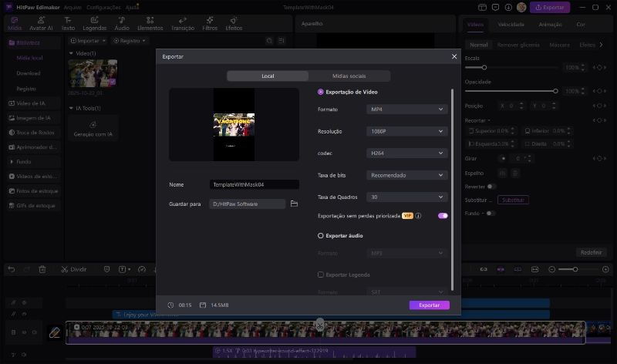Open the Transição panel icon

183,23
